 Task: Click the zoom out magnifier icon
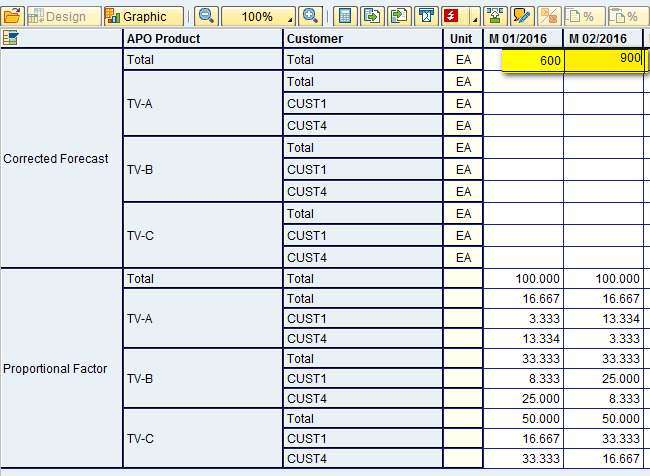tap(206, 16)
